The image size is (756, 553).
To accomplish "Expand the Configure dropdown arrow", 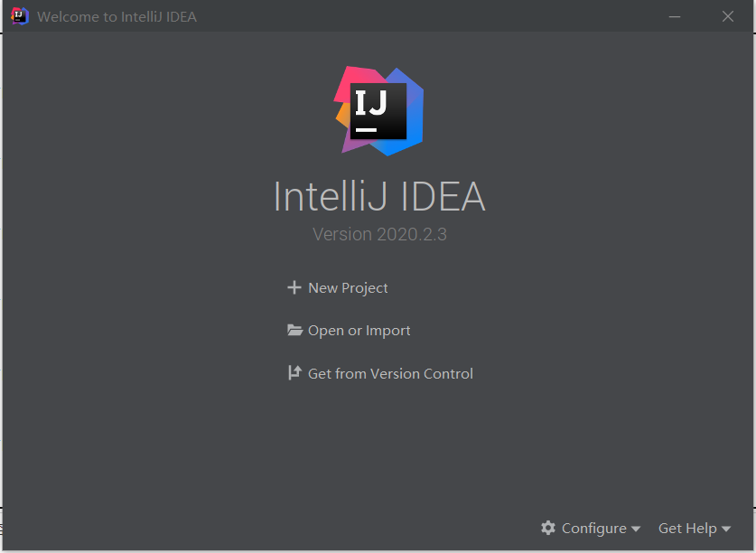I will coord(636,530).
